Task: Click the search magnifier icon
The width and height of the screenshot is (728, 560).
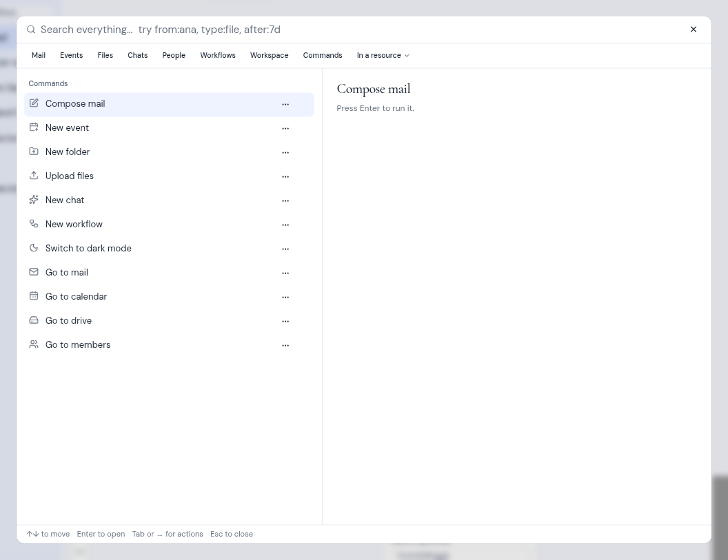Action: click(x=31, y=30)
